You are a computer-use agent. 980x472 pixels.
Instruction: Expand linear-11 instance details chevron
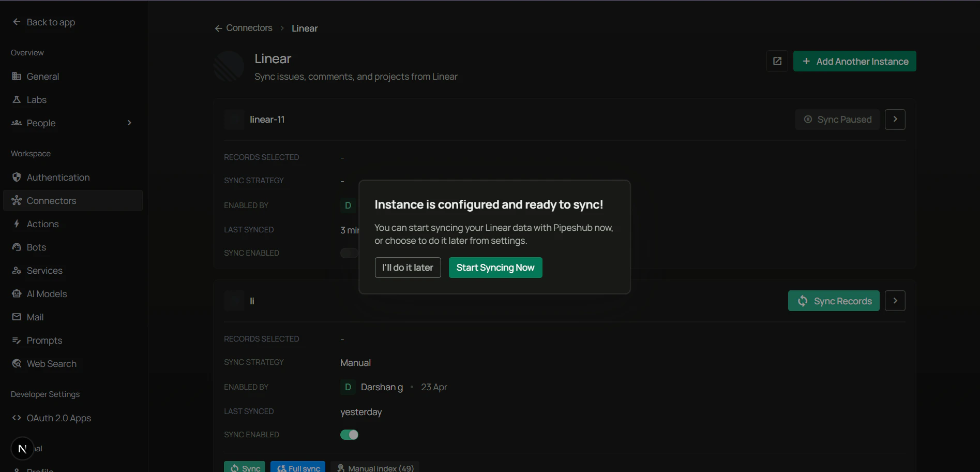[x=895, y=120]
